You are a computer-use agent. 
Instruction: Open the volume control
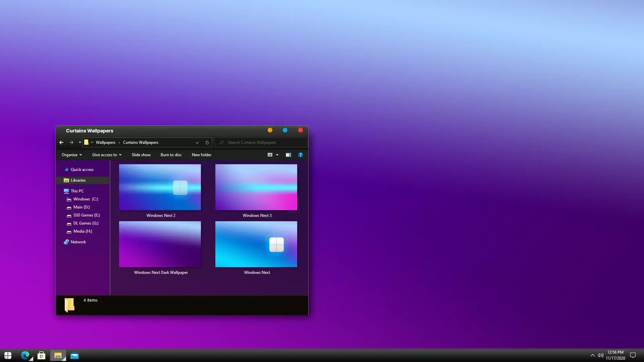(600, 355)
